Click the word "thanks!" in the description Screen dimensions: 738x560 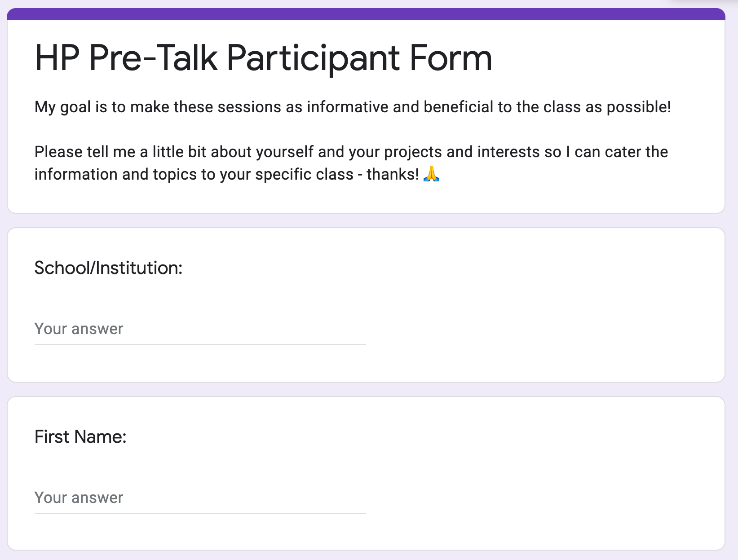click(x=393, y=174)
